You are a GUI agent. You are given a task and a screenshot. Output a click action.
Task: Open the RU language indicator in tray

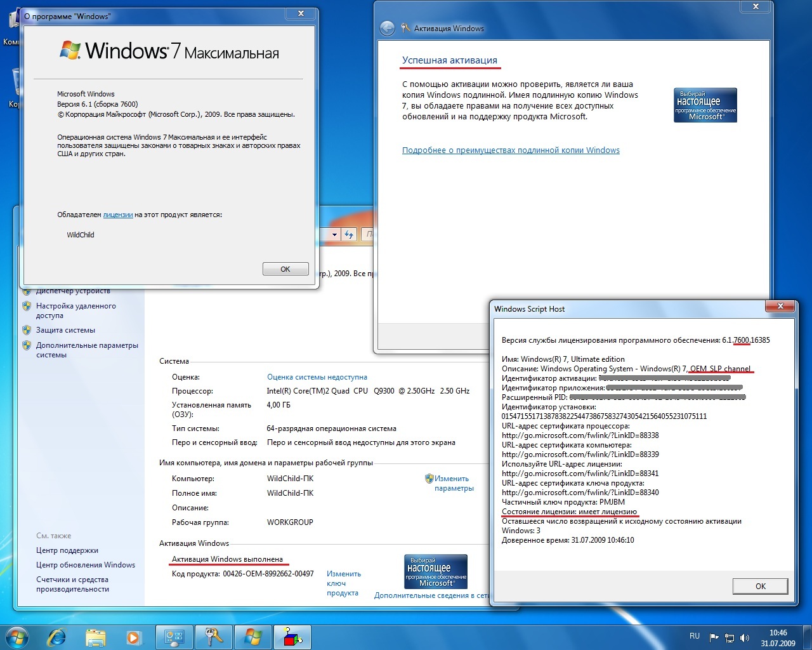[695, 636]
